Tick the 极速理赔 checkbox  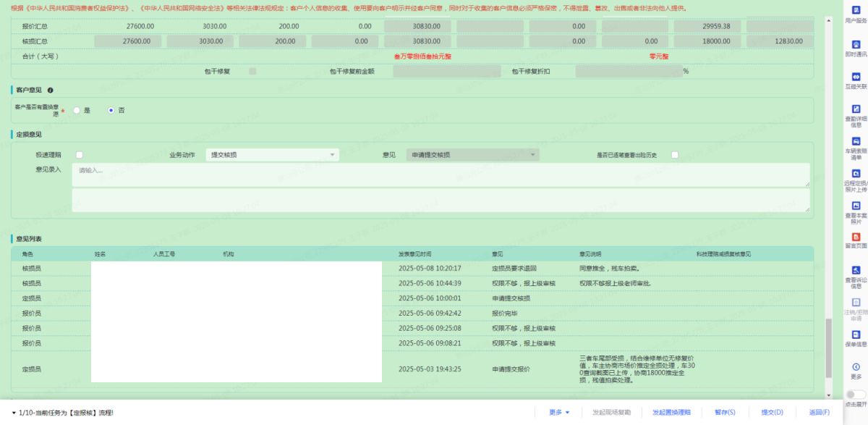pyautogui.click(x=79, y=154)
